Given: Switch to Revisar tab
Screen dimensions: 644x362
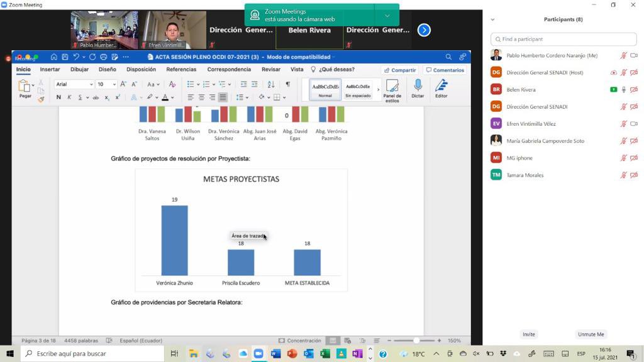Looking at the screenshot, I should (271, 69).
